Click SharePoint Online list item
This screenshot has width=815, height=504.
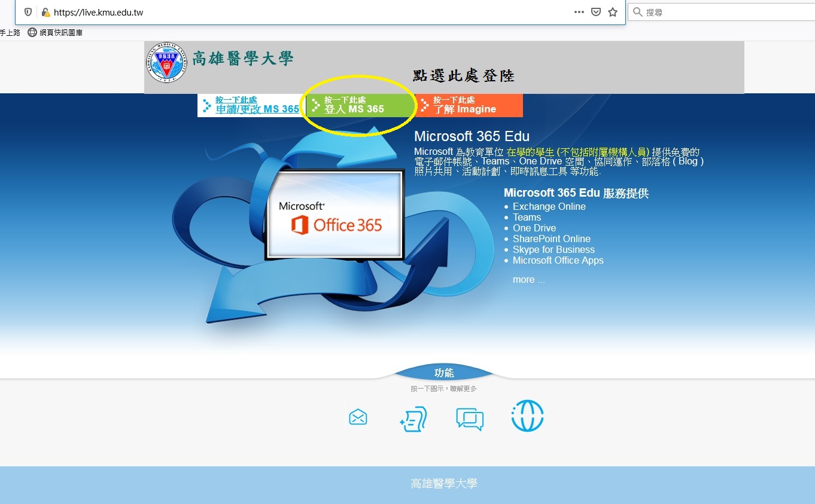click(x=552, y=239)
